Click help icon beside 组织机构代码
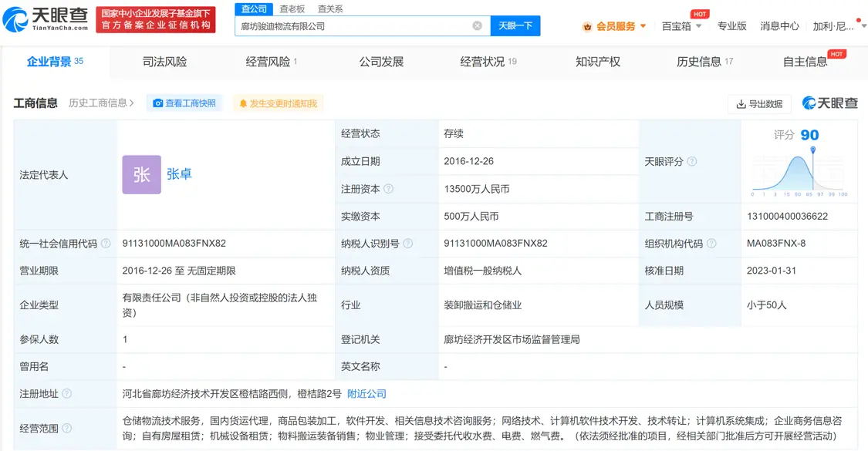 point(711,244)
